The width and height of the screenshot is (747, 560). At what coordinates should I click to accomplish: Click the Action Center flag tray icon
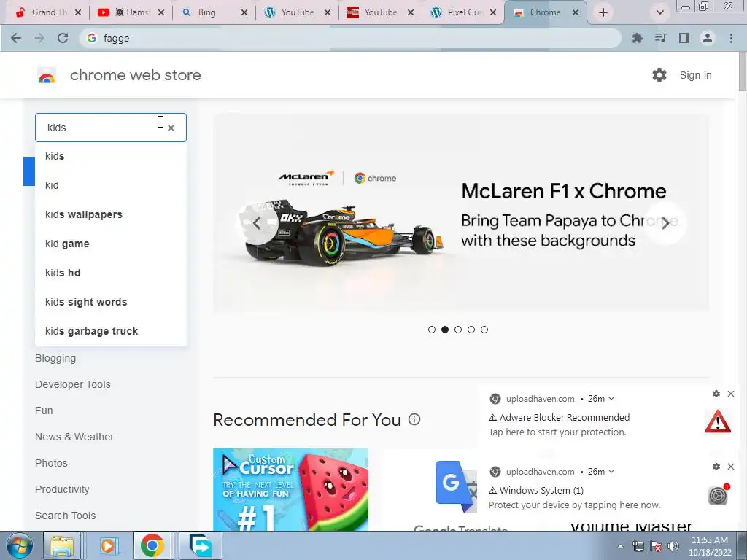pos(656,546)
